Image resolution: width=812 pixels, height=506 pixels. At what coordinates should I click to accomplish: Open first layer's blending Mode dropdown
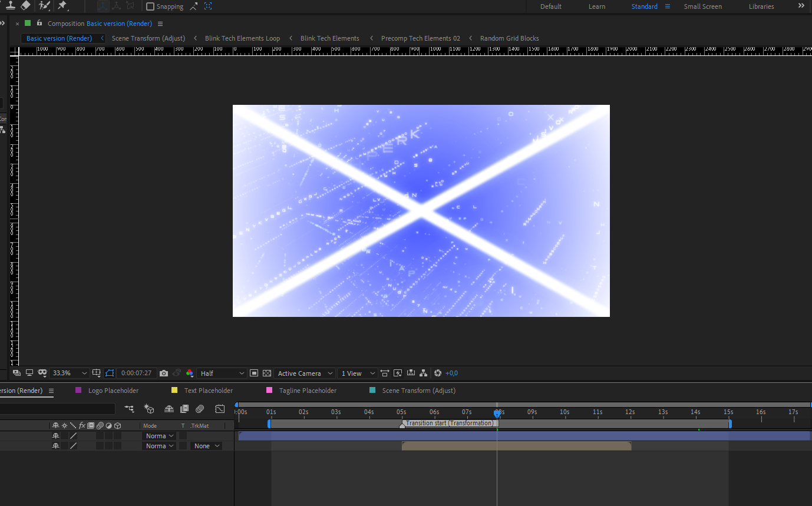160,436
